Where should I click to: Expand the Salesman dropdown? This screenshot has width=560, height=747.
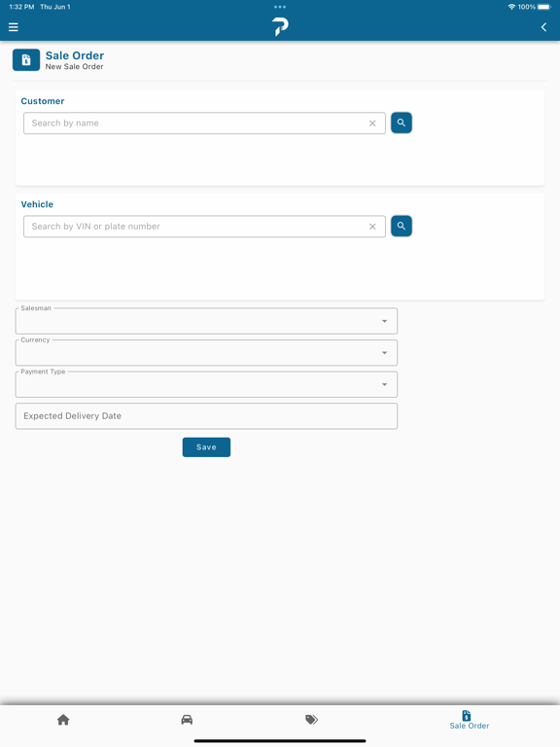(207, 321)
